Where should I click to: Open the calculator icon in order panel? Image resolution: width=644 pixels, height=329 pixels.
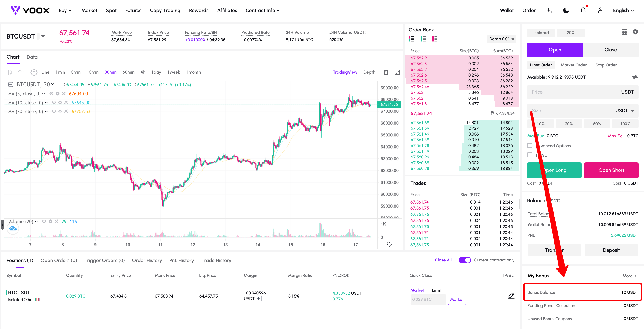[624, 32]
